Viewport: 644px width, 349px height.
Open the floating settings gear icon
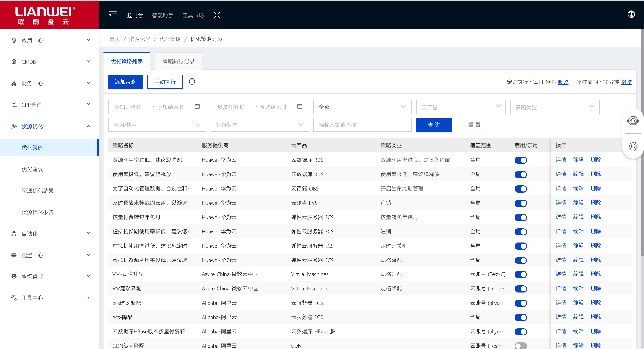633,146
